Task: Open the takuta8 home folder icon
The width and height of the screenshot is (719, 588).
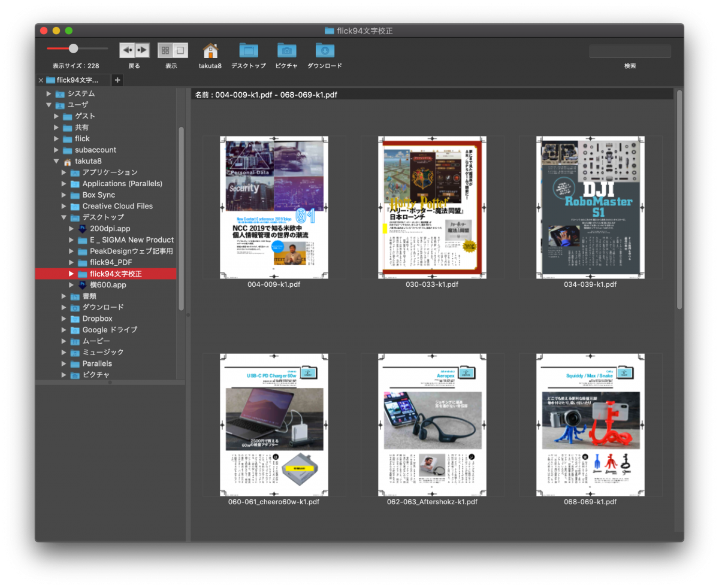Action: [x=210, y=51]
